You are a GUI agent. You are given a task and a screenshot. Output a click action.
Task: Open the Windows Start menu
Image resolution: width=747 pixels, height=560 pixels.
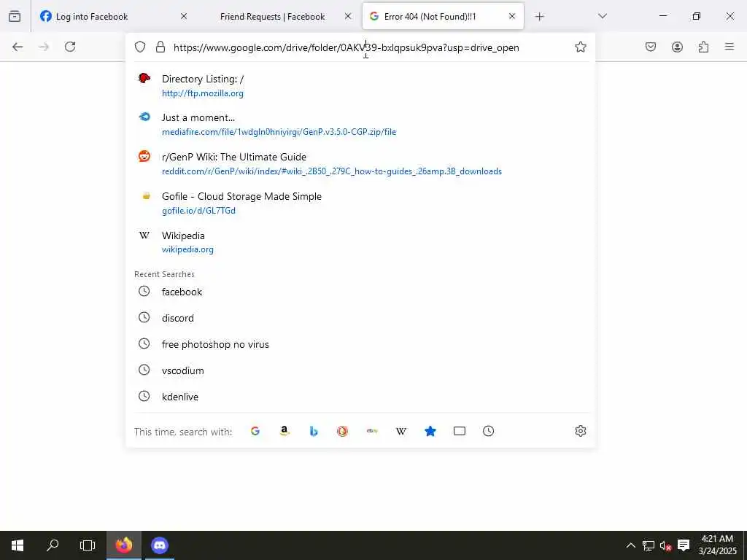point(18,545)
